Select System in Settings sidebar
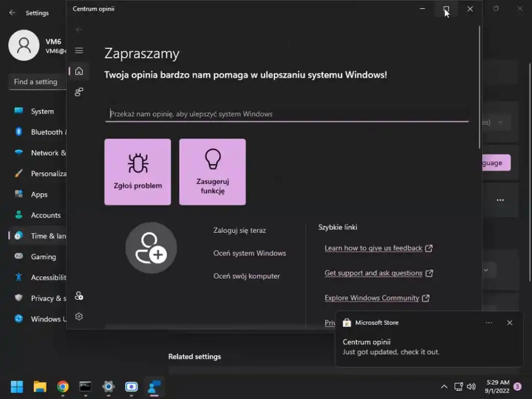Viewport: 532px width, 399px height. point(37,111)
